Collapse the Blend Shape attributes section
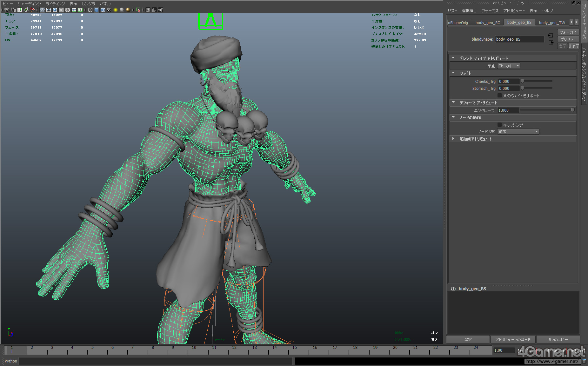 453,58
